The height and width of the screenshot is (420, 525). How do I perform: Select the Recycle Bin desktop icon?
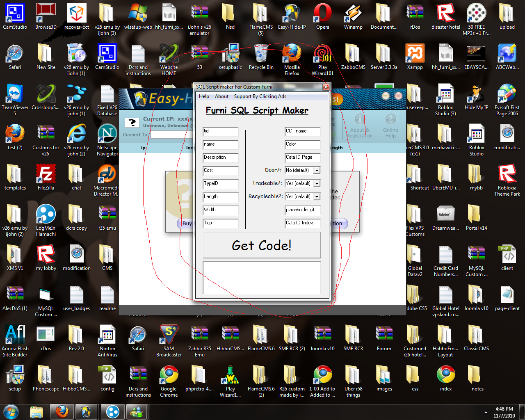coord(261,57)
